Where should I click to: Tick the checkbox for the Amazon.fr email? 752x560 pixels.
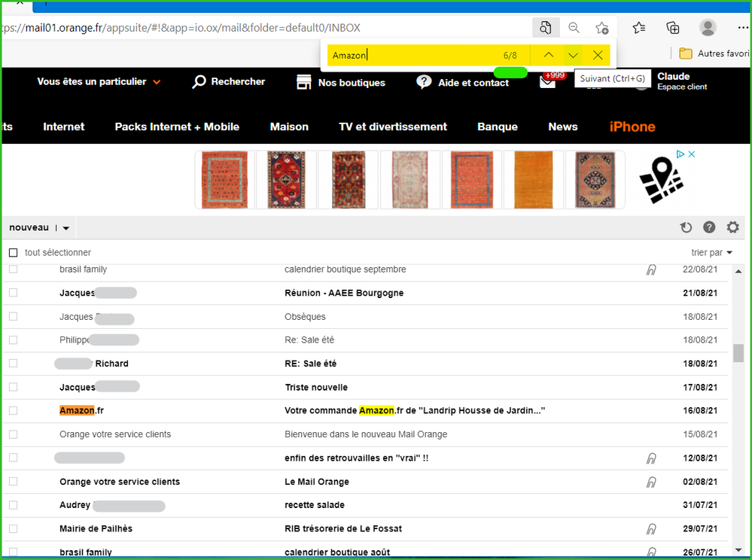[13, 411]
